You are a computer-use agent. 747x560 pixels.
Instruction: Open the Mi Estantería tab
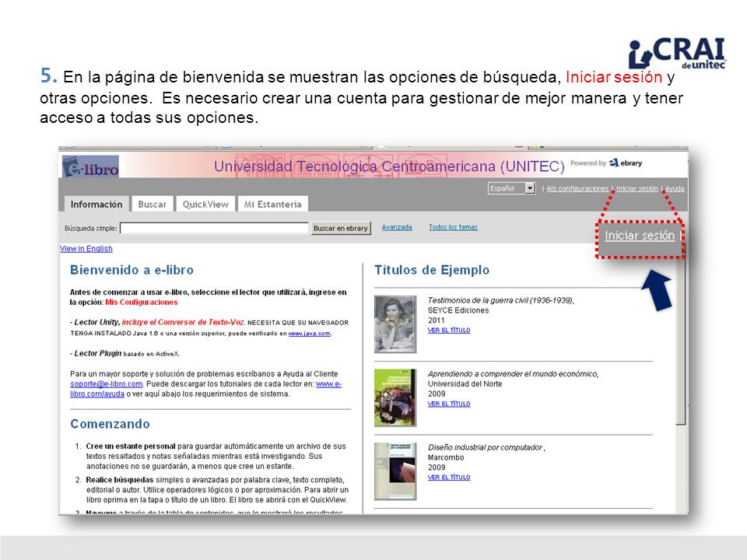coord(273,204)
